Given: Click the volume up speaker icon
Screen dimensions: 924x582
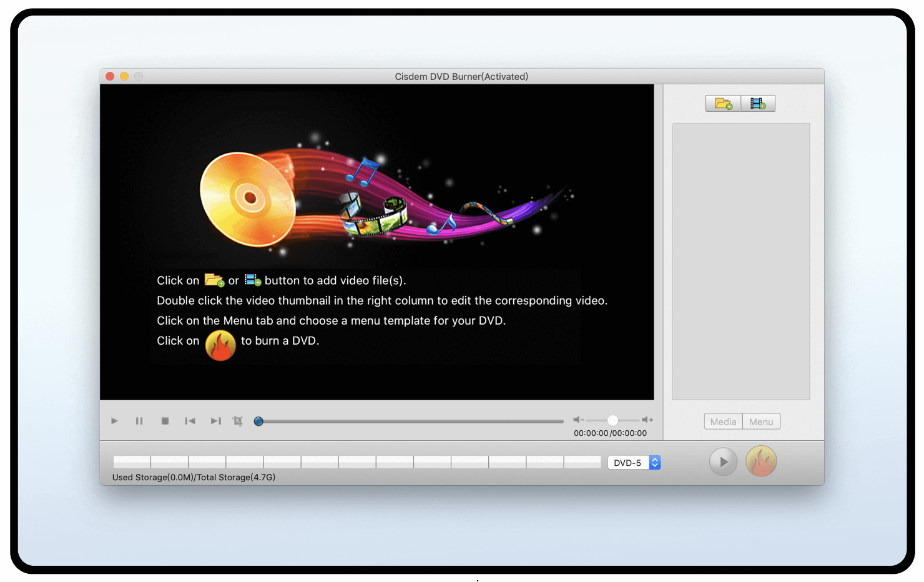Looking at the screenshot, I should coord(647,420).
